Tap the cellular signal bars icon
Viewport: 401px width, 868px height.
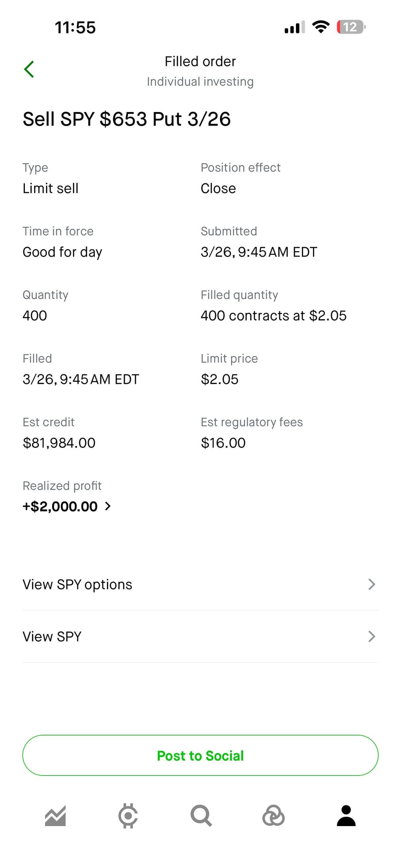pyautogui.click(x=294, y=27)
